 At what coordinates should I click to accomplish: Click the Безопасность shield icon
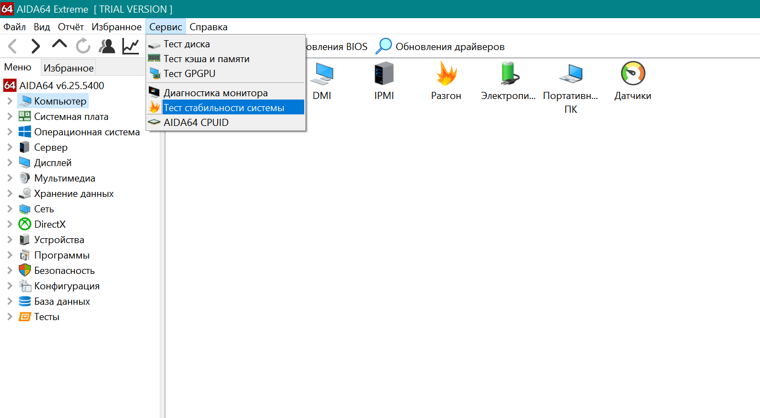tap(25, 271)
